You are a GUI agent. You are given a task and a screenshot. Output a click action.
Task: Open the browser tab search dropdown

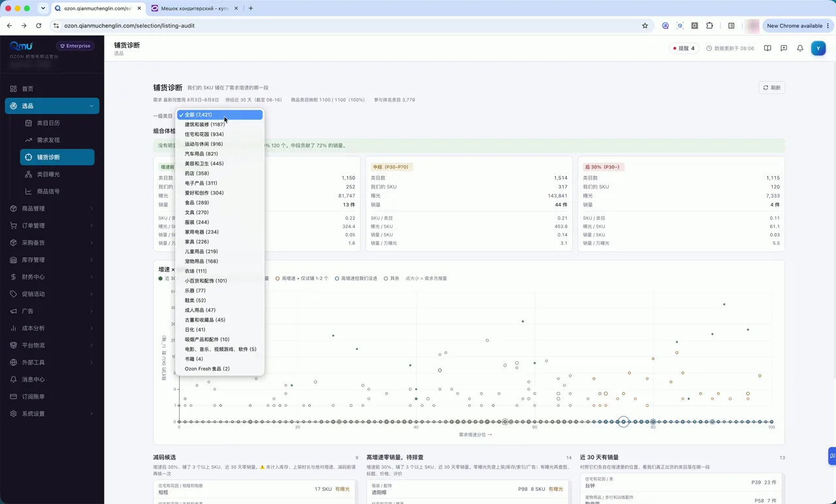[42, 8]
